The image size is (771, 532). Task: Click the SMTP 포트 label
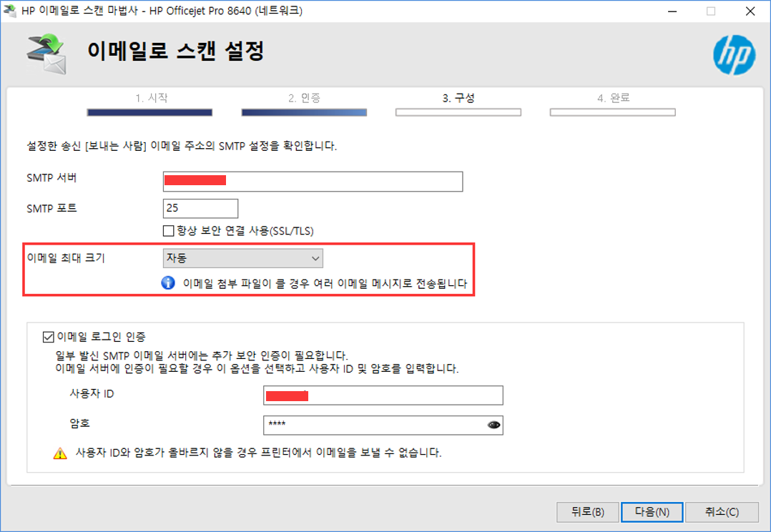pyautogui.click(x=51, y=209)
